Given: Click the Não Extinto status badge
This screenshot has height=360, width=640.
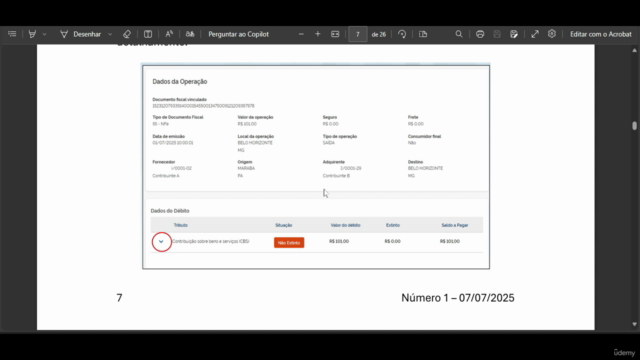Looking at the screenshot, I should (289, 242).
